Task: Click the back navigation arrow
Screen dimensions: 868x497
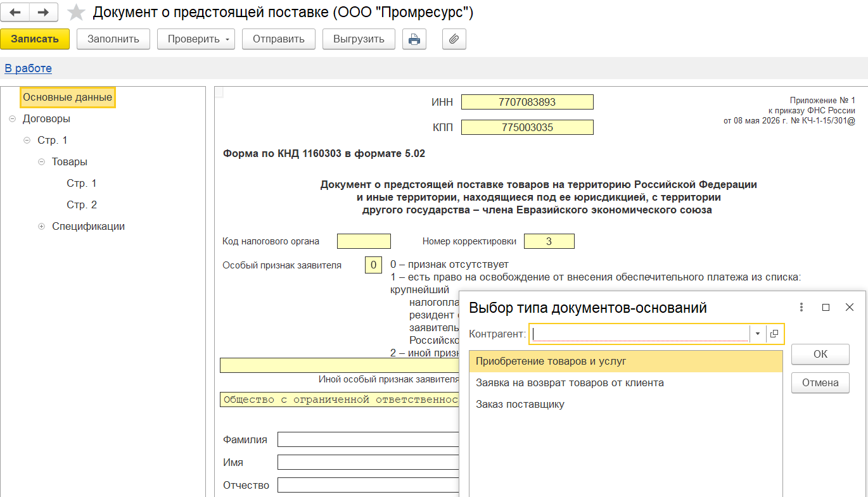Action: pos(15,12)
